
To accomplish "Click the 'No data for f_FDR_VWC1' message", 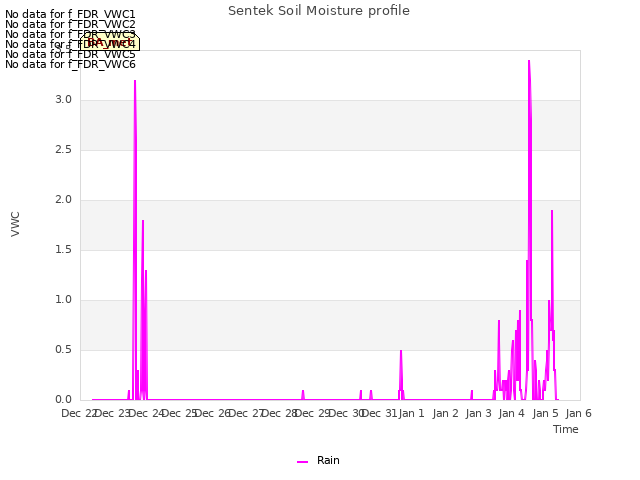I will [70, 14].
